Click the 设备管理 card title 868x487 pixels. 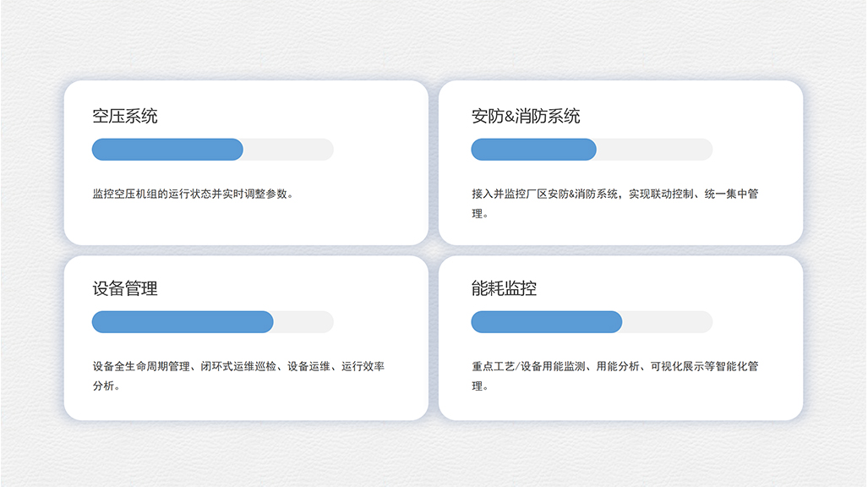125,289
